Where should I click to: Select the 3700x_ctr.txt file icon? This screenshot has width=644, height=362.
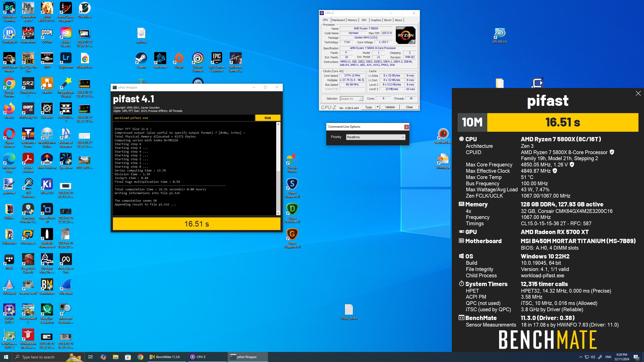coord(349,312)
